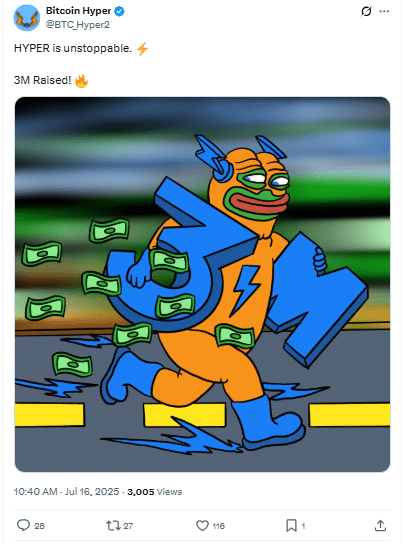403x543 pixels.
Task: Toggle the bookmark icon
Action: [x=291, y=526]
